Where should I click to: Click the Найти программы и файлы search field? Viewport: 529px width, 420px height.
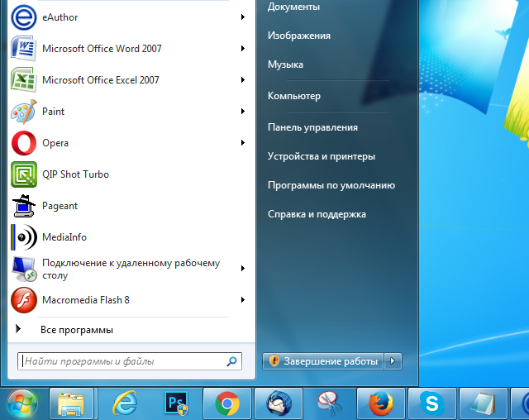130,361
